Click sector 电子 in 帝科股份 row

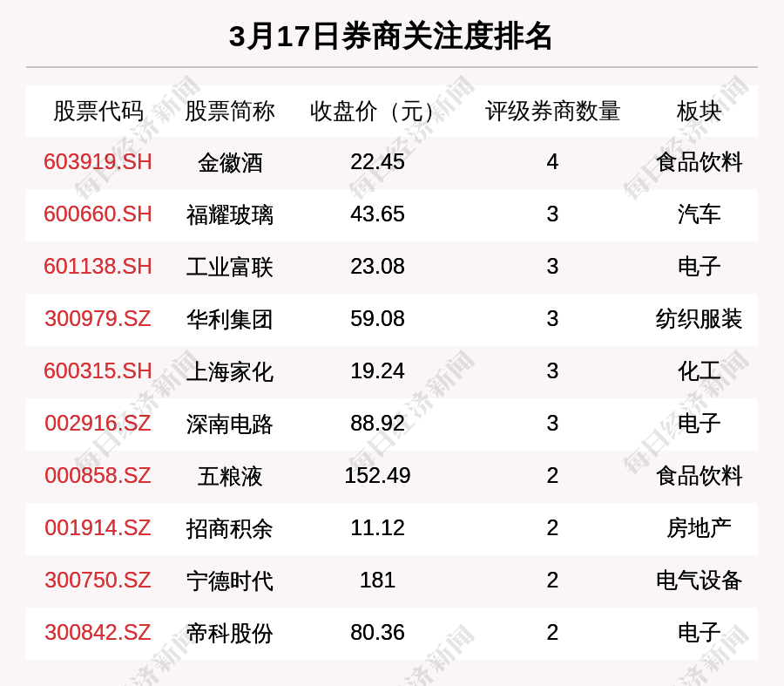[699, 633]
